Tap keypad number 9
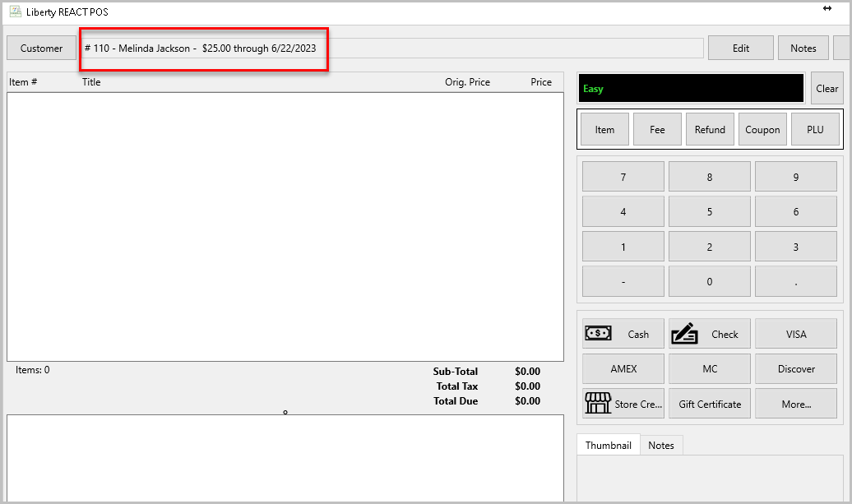852x504 pixels. (x=796, y=177)
